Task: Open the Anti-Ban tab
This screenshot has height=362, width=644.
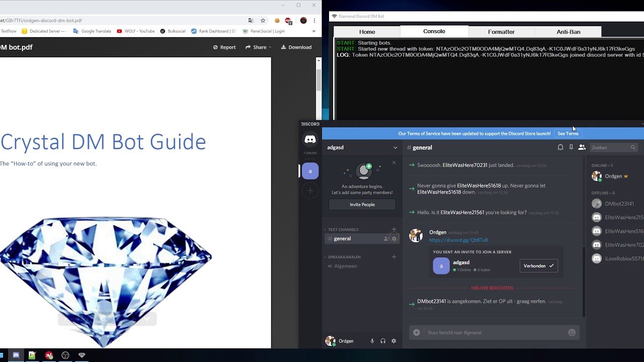Action: click(568, 32)
